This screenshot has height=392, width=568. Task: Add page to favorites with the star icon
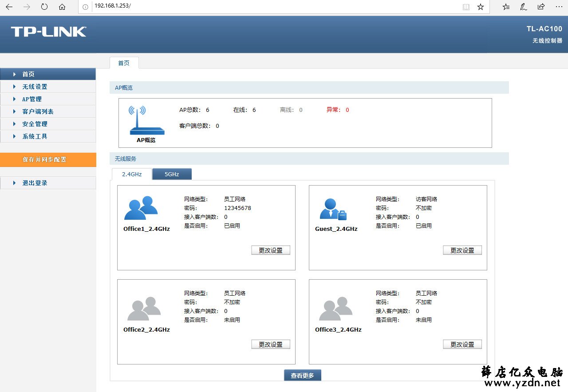[x=481, y=7]
